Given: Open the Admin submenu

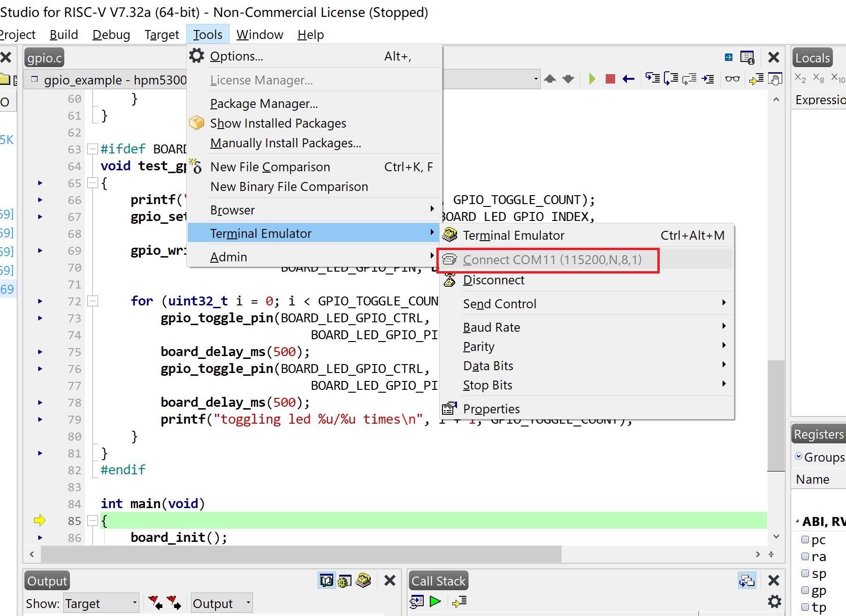Looking at the screenshot, I should pos(314,257).
